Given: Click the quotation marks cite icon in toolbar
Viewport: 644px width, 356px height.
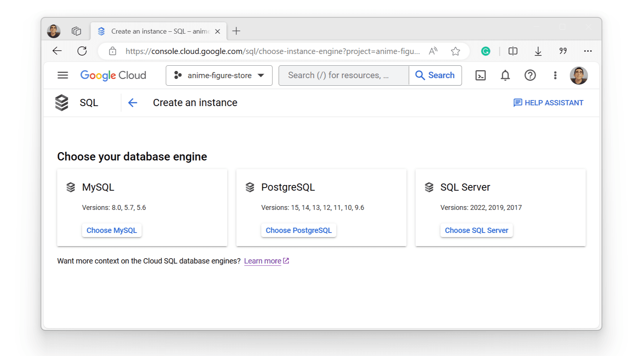Looking at the screenshot, I should pyautogui.click(x=563, y=51).
